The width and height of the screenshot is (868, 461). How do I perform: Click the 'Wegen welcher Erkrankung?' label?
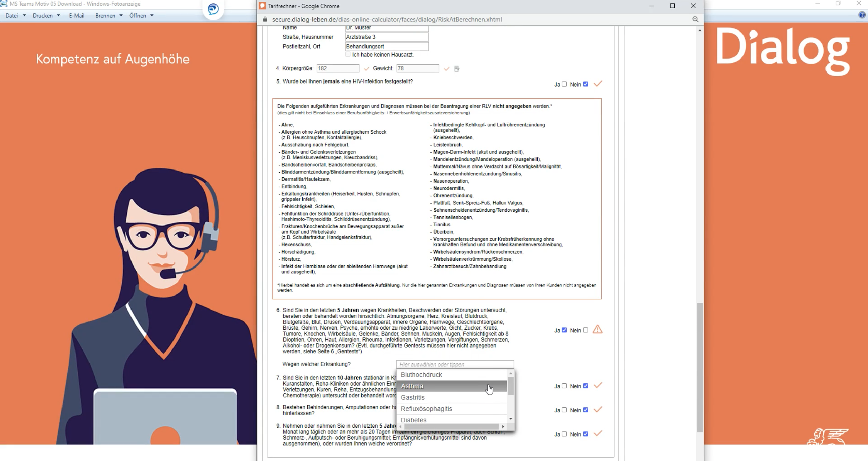click(316, 364)
